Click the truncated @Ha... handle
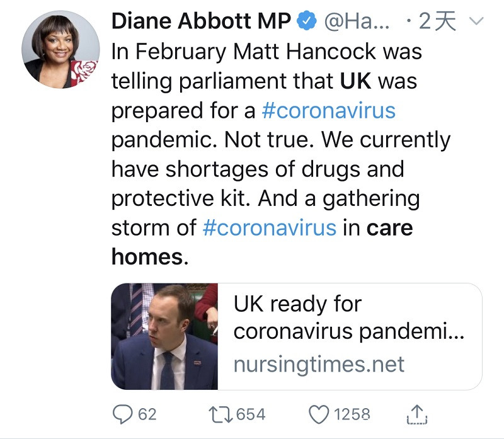504x439 pixels. [357, 21]
